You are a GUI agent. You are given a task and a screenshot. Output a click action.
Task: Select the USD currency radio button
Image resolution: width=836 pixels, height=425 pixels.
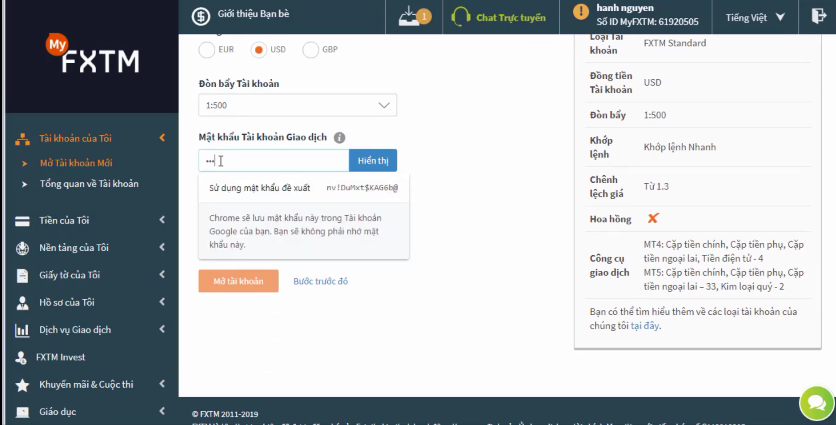click(259, 50)
